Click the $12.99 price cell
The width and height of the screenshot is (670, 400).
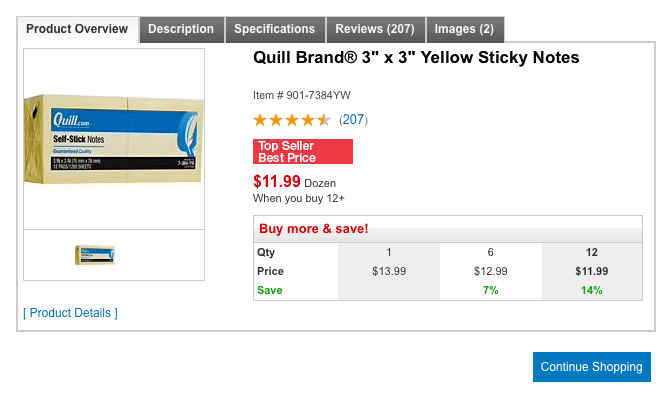coord(490,271)
